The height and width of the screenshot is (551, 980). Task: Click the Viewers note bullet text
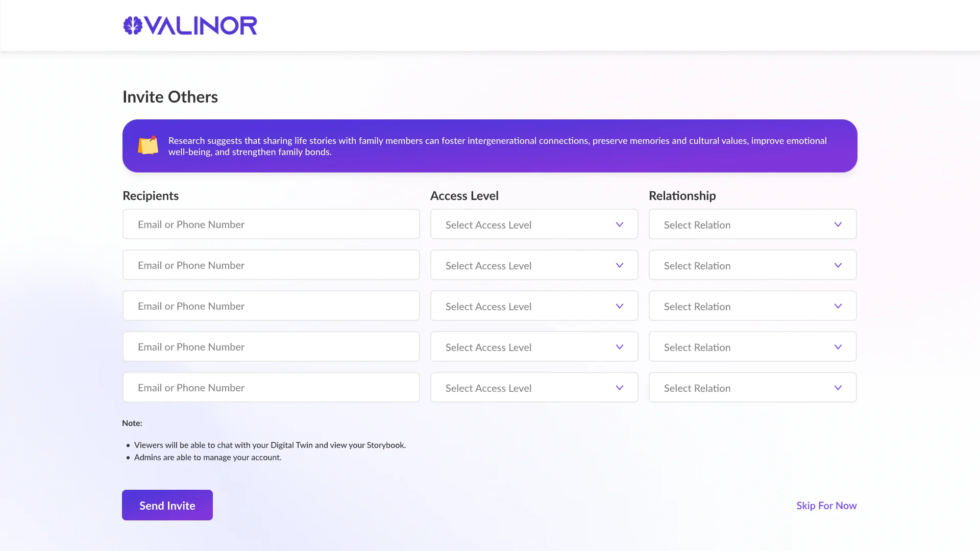point(270,445)
